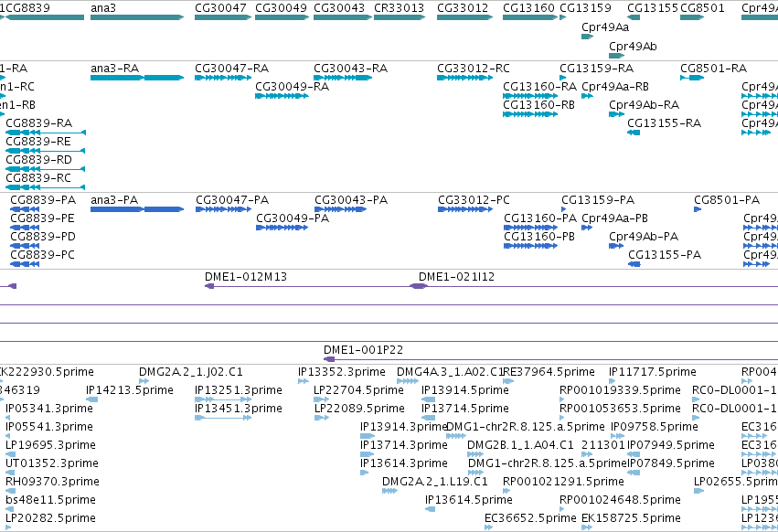This screenshot has width=778, height=532.
Task: Select the CG30049 gene label
Action: click(x=281, y=8)
